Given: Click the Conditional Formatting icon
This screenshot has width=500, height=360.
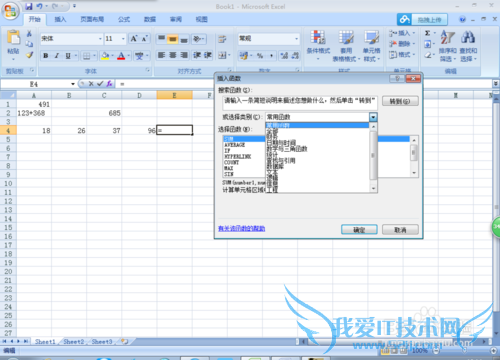Looking at the screenshot, I should [318, 37].
